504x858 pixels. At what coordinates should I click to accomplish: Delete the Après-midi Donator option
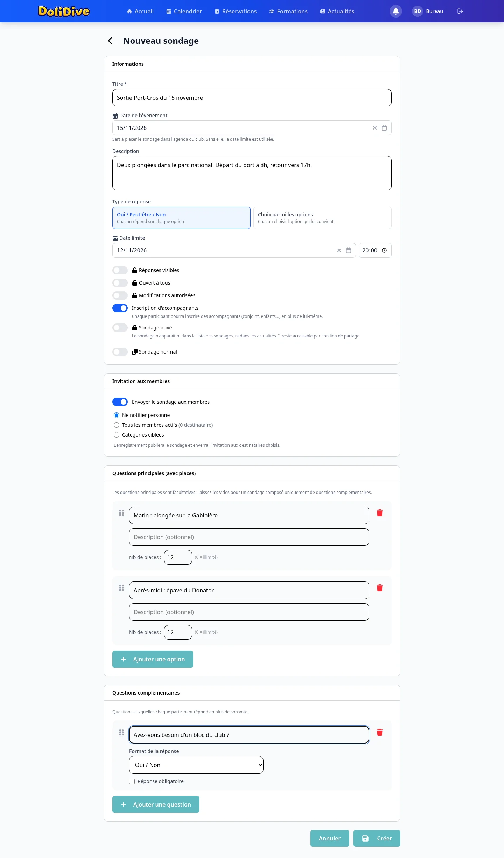(x=379, y=588)
